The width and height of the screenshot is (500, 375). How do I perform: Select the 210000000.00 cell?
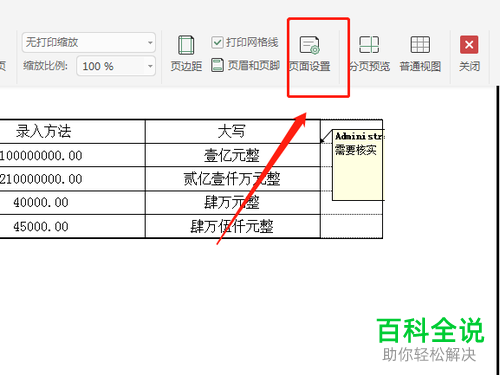(73, 179)
